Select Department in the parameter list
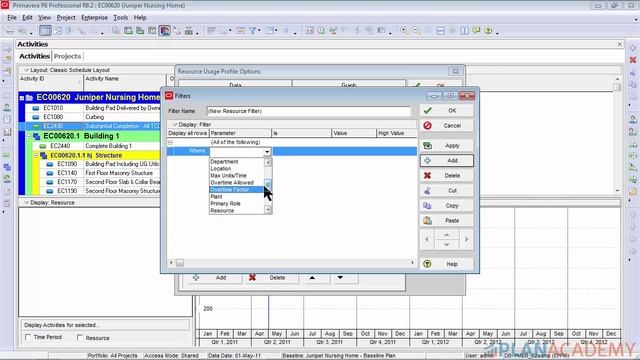This screenshot has height=360, width=640. [x=237, y=162]
